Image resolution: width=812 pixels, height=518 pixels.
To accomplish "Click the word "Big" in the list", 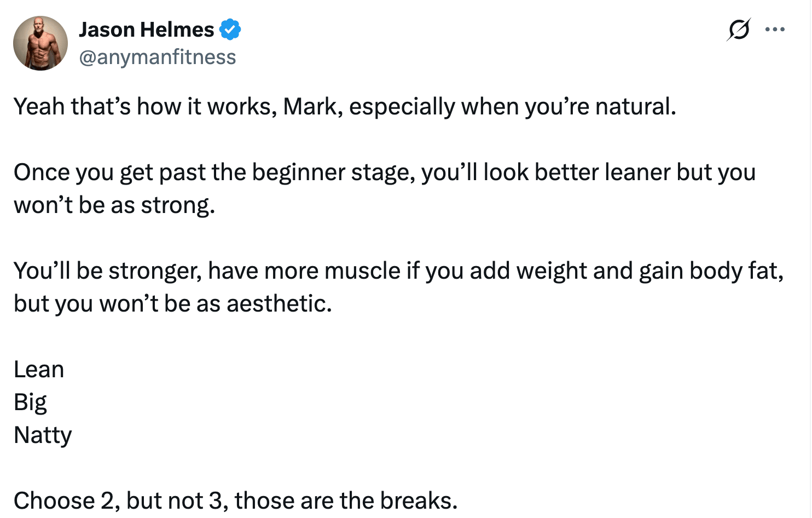I will point(30,402).
